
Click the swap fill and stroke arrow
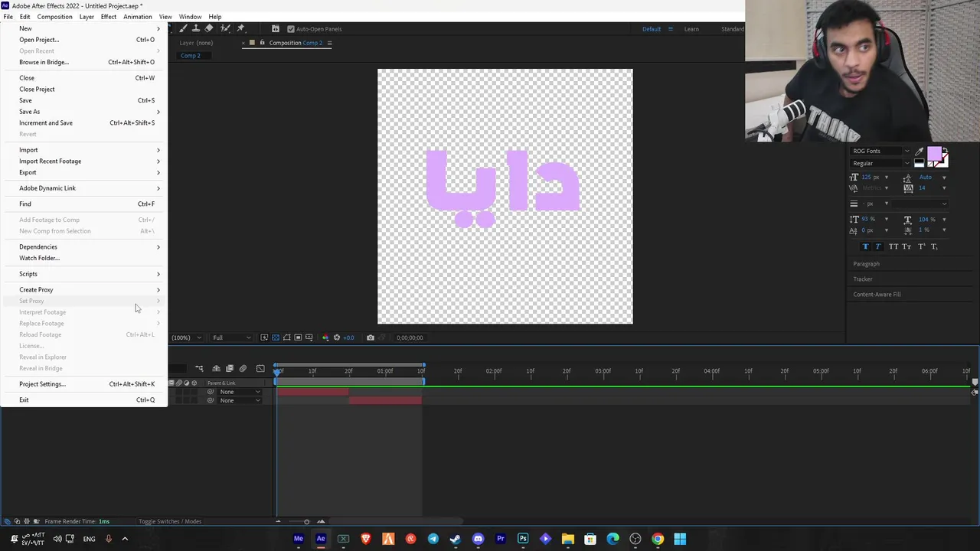point(946,149)
